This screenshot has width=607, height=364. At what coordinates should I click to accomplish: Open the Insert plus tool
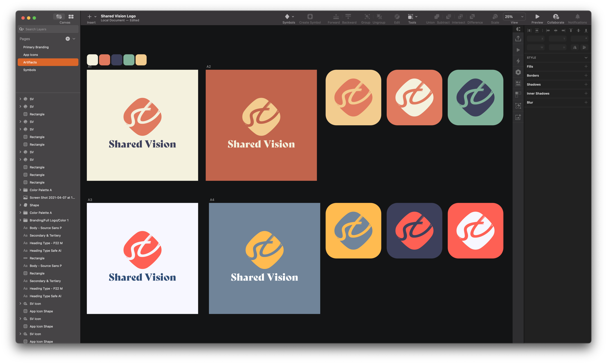tap(89, 16)
